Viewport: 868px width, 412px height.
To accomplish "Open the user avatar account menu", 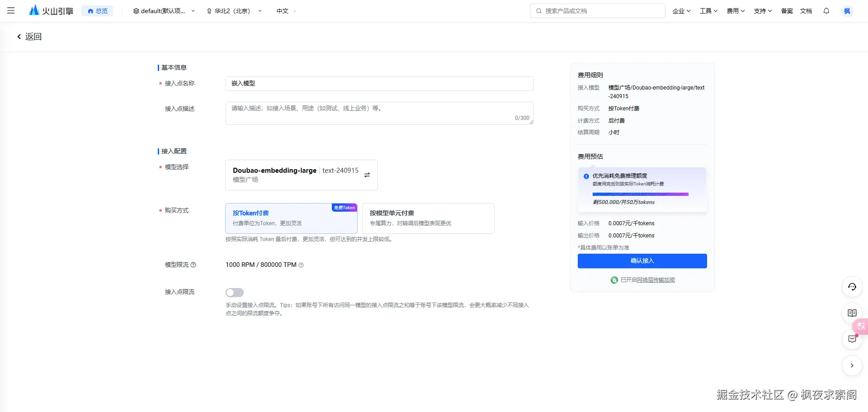I will (x=847, y=11).
